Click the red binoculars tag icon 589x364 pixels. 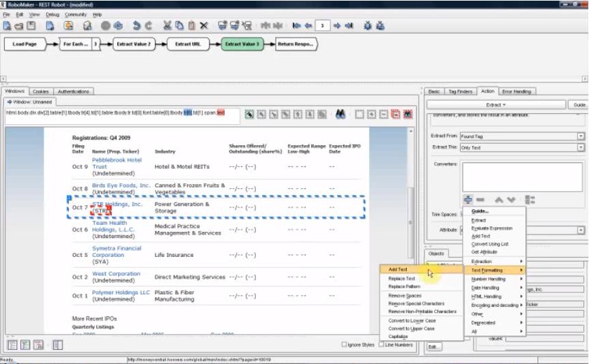click(408, 114)
